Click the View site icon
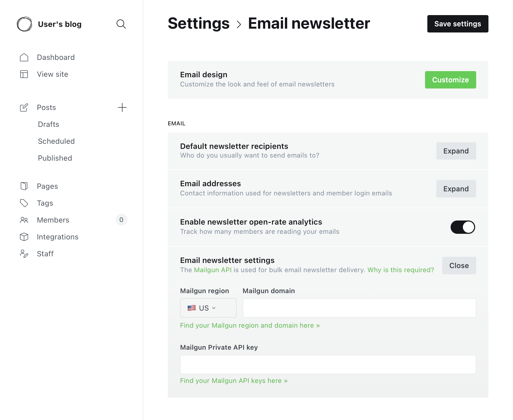 (x=24, y=74)
